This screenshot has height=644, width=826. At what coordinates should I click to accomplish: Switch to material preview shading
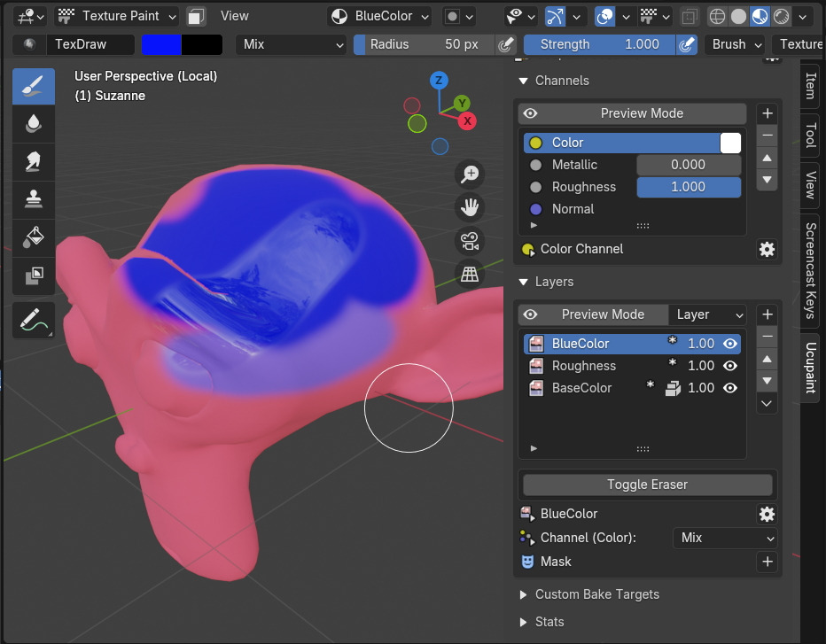click(x=760, y=16)
